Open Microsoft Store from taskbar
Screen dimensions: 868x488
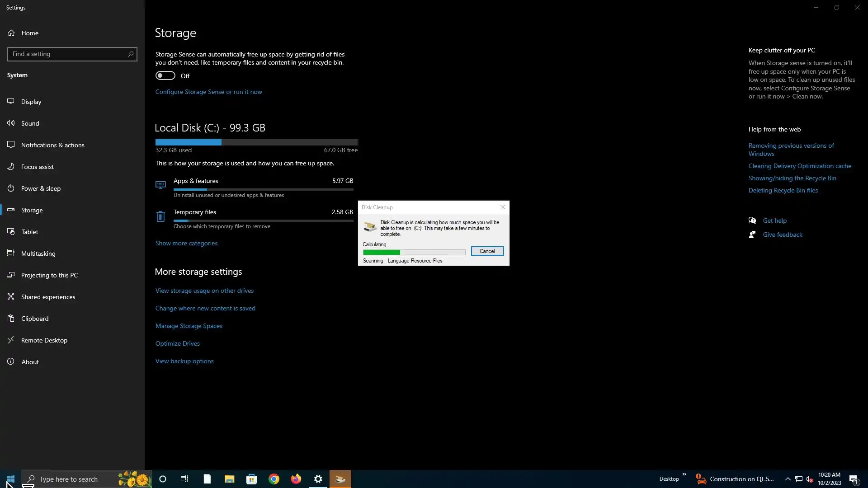(252, 479)
